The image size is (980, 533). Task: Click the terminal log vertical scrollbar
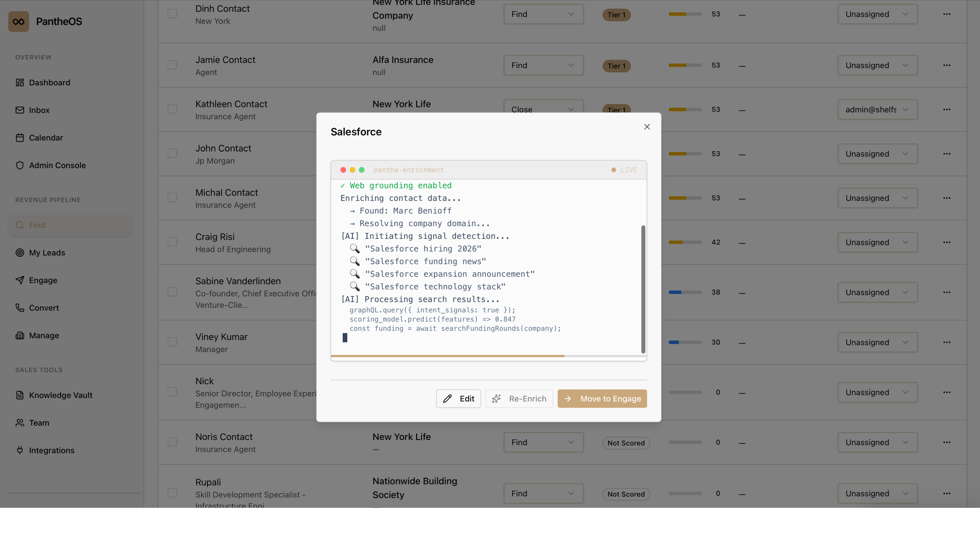click(643, 289)
